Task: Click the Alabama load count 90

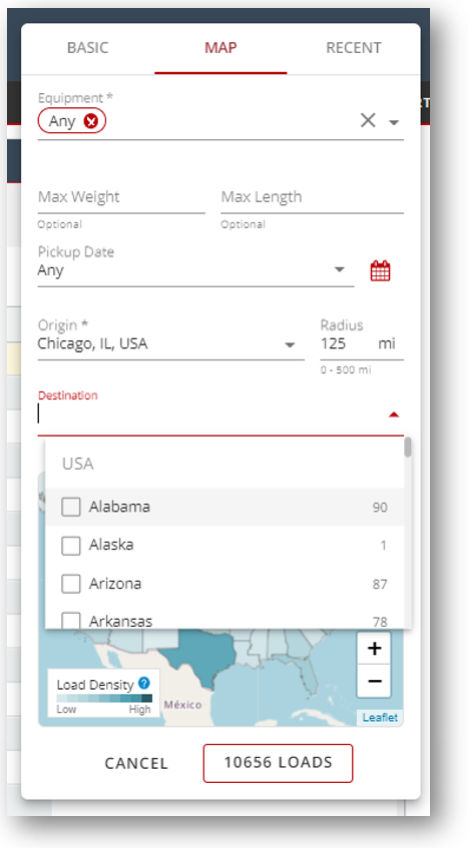Action: (380, 508)
